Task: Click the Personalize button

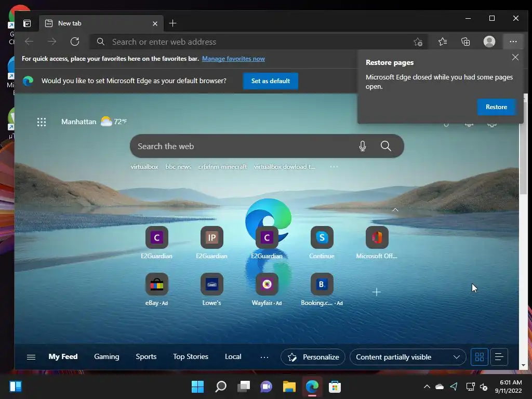Action: (313, 357)
